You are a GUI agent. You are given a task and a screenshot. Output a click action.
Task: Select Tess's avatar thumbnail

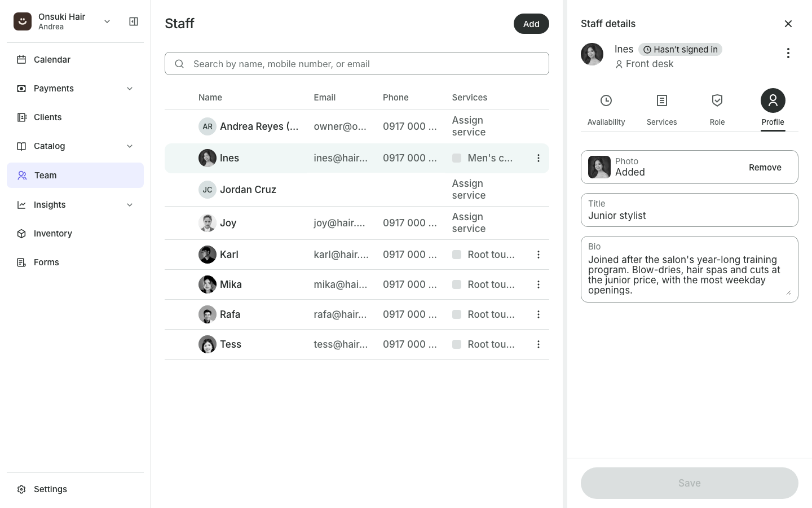pyautogui.click(x=208, y=344)
